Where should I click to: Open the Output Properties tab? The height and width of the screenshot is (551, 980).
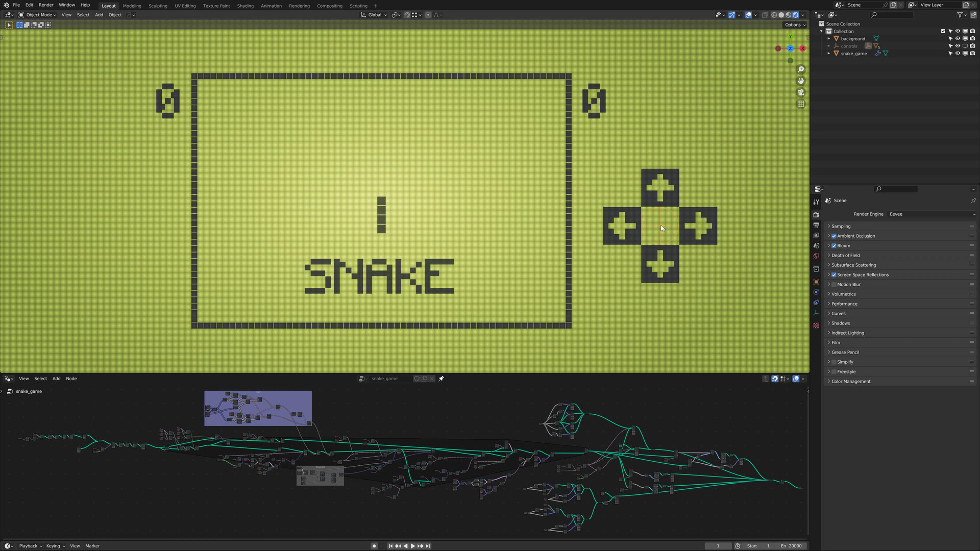coord(816,225)
